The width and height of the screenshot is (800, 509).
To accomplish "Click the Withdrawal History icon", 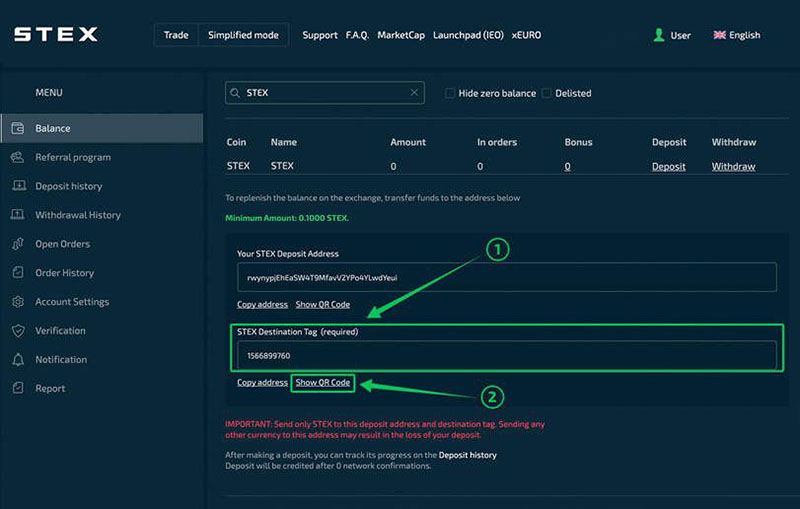I will pyautogui.click(x=18, y=215).
